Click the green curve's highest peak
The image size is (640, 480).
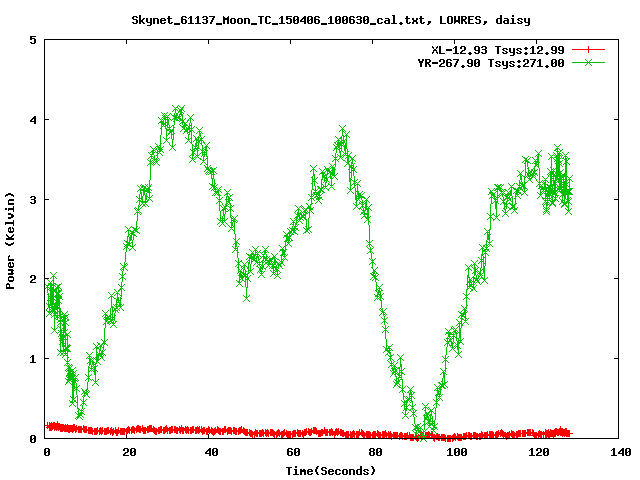pyautogui.click(x=179, y=110)
